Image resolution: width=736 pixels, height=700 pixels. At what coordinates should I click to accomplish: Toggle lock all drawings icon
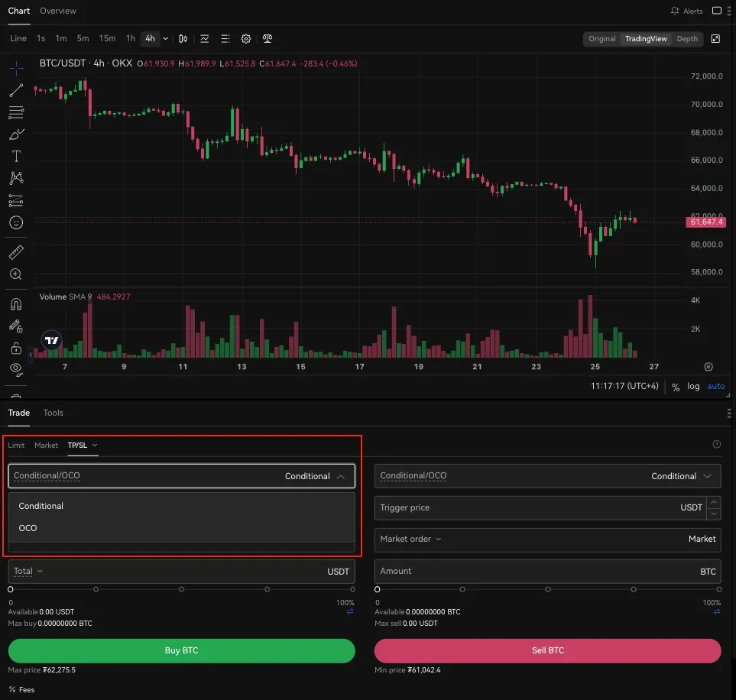16,348
